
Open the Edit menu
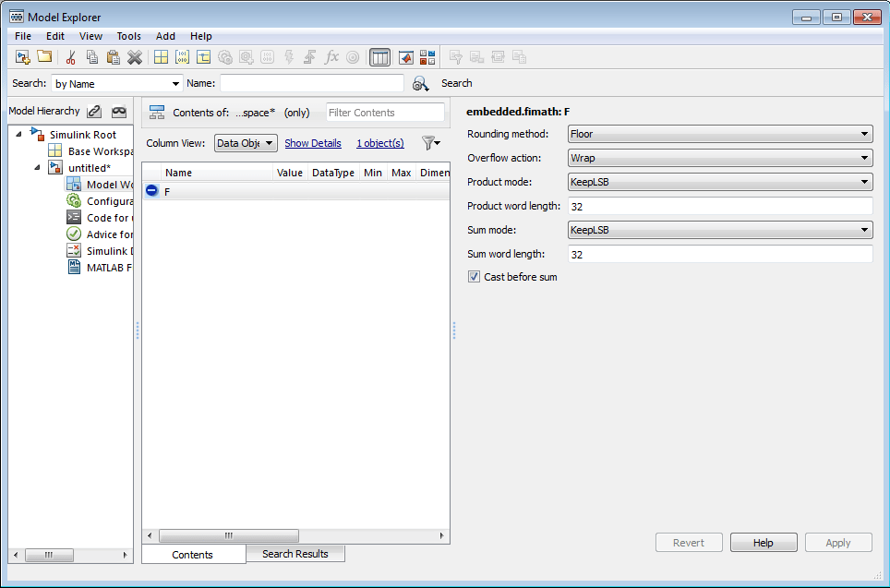click(55, 36)
